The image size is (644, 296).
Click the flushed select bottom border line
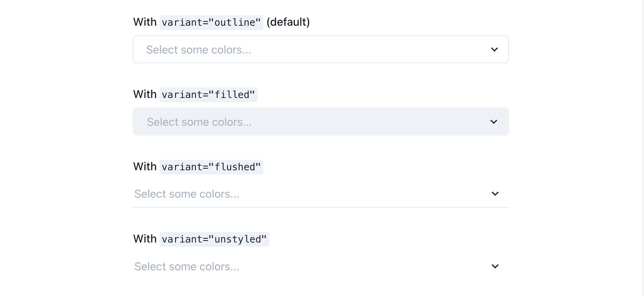pos(320,208)
